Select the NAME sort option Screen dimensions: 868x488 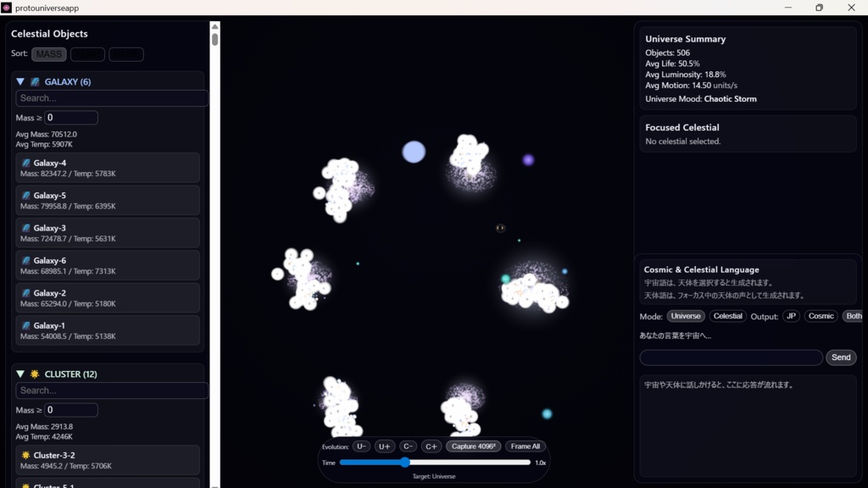pyautogui.click(x=125, y=53)
